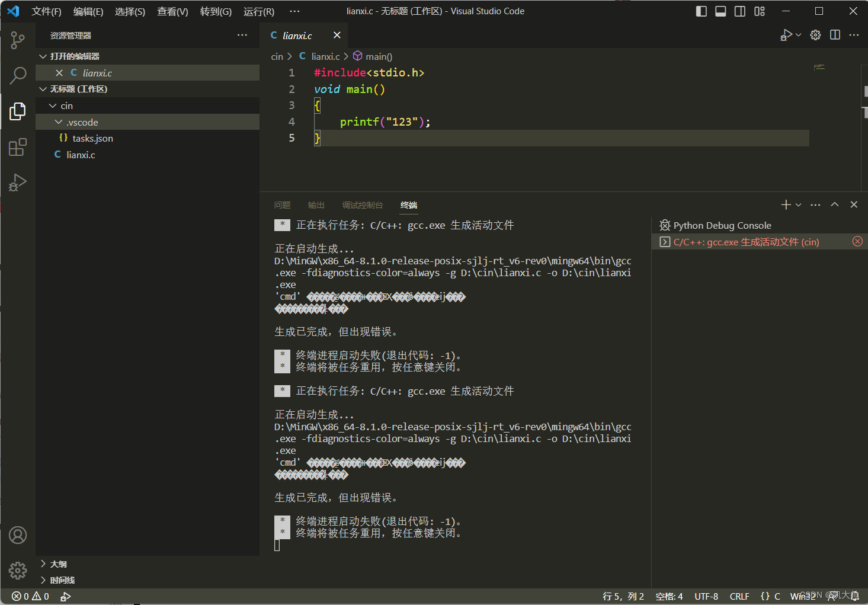Open lianxi.c in cin folder
The height and width of the screenshot is (605, 868).
[148, 155]
